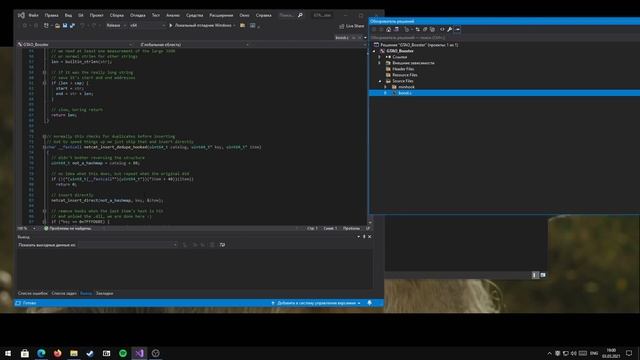
Task: Click the search box in the title bar
Action: (291, 15)
